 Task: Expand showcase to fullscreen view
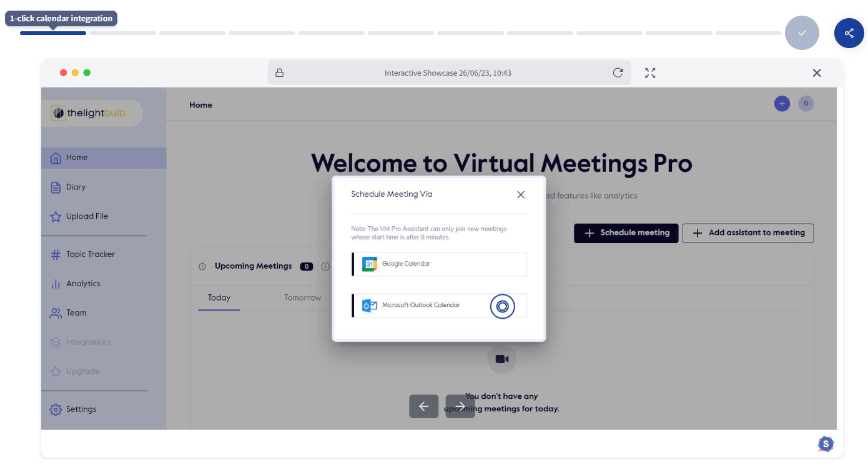point(650,72)
